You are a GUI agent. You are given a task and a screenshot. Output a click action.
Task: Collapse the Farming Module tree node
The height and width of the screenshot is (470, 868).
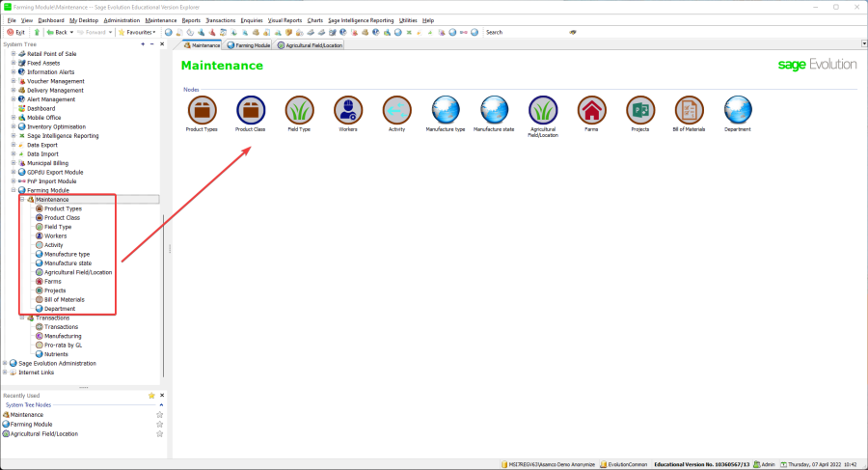[x=14, y=190]
